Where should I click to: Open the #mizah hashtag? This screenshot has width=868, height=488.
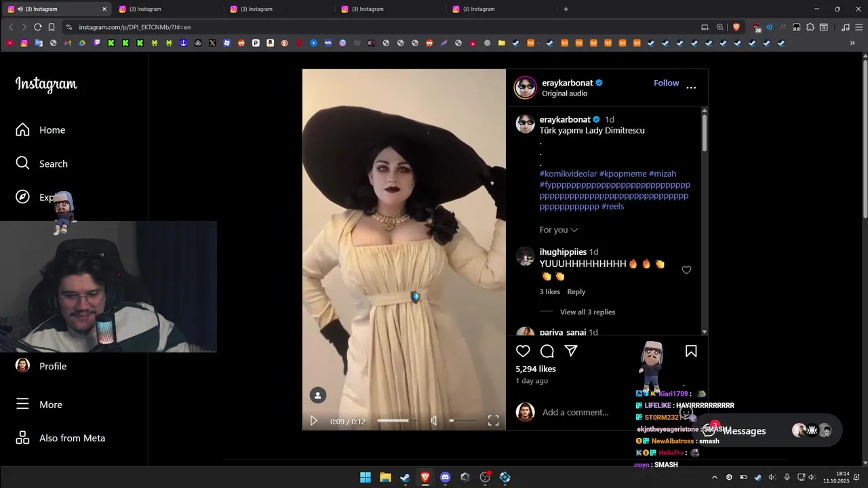click(663, 174)
